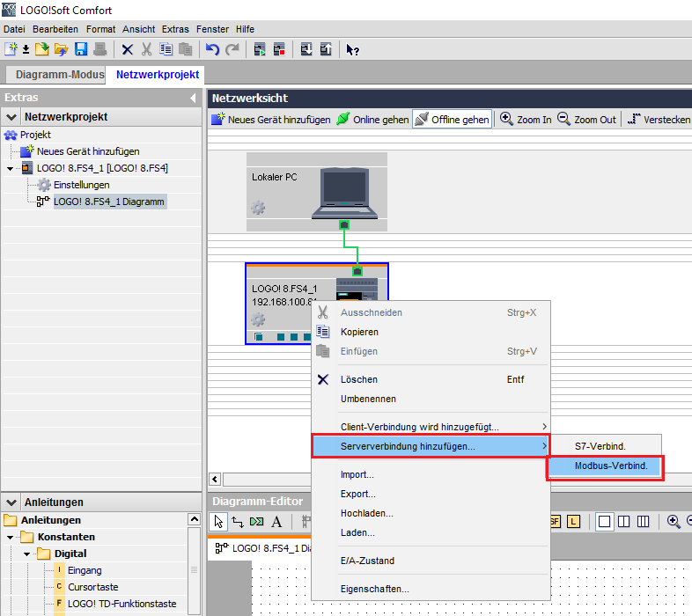Image resolution: width=692 pixels, height=616 pixels.
Task: Collapse the LOGO! 8.FS4_1 tree node
Action: (10, 169)
